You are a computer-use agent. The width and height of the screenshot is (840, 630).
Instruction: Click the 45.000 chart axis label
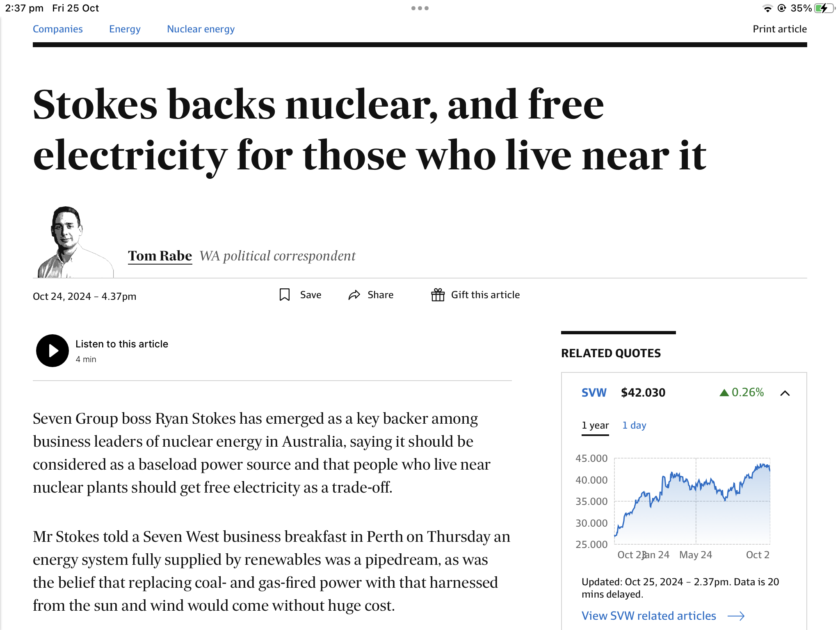[591, 458]
